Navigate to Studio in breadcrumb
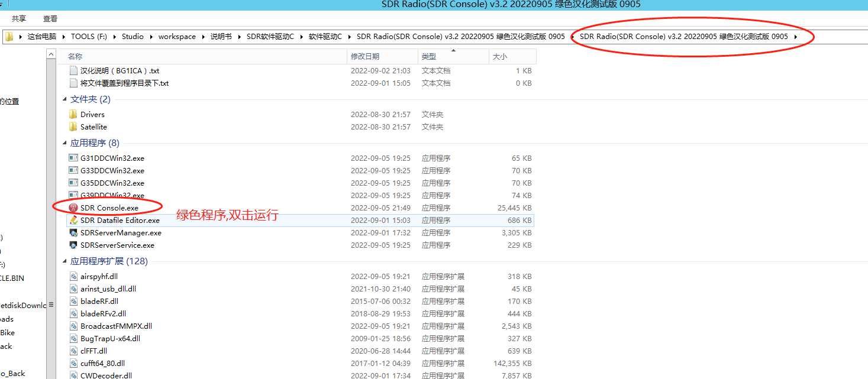This screenshot has height=379, width=868. click(133, 37)
